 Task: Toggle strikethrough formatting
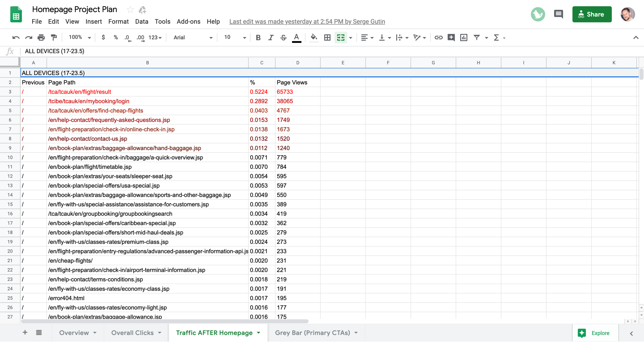283,38
